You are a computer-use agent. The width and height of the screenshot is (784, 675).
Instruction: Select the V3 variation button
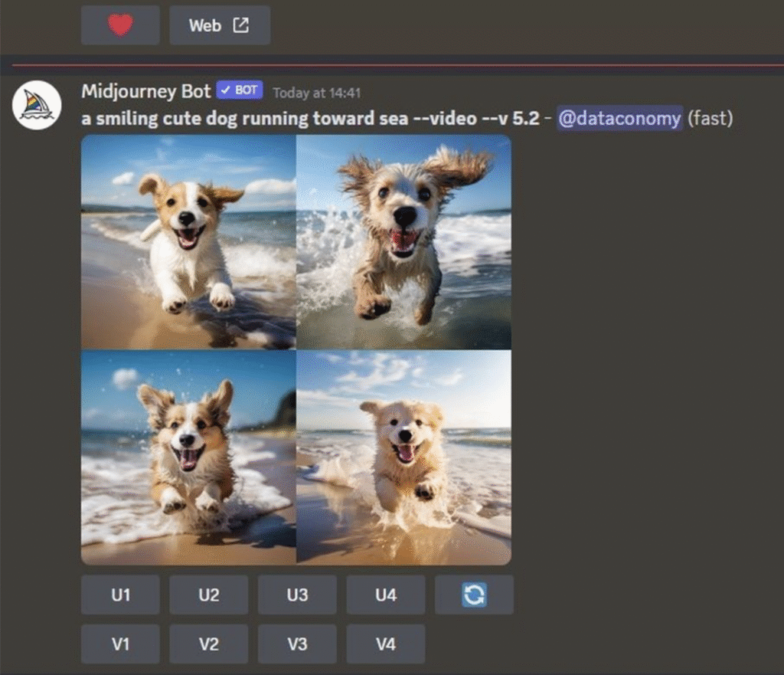pyautogui.click(x=298, y=644)
